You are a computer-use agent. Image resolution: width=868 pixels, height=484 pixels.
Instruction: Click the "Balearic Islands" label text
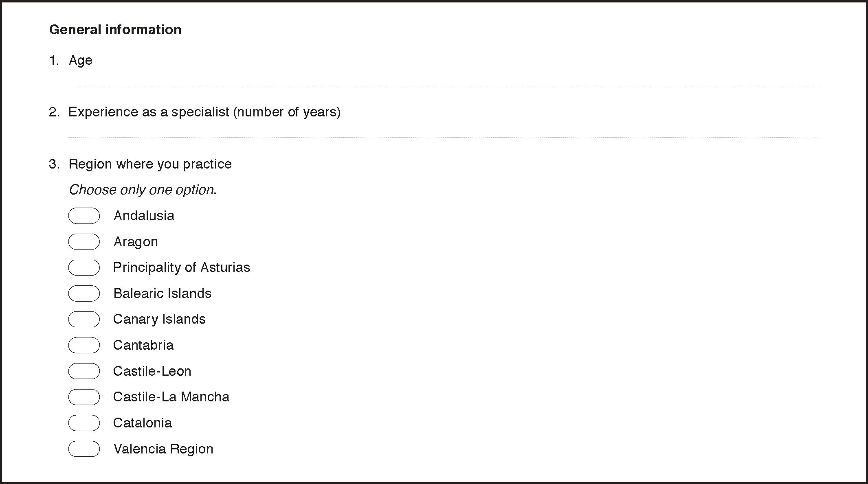[x=162, y=293]
